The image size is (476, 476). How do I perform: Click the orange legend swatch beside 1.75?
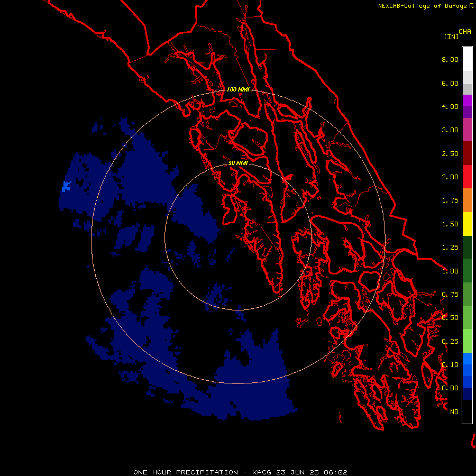coord(467,200)
